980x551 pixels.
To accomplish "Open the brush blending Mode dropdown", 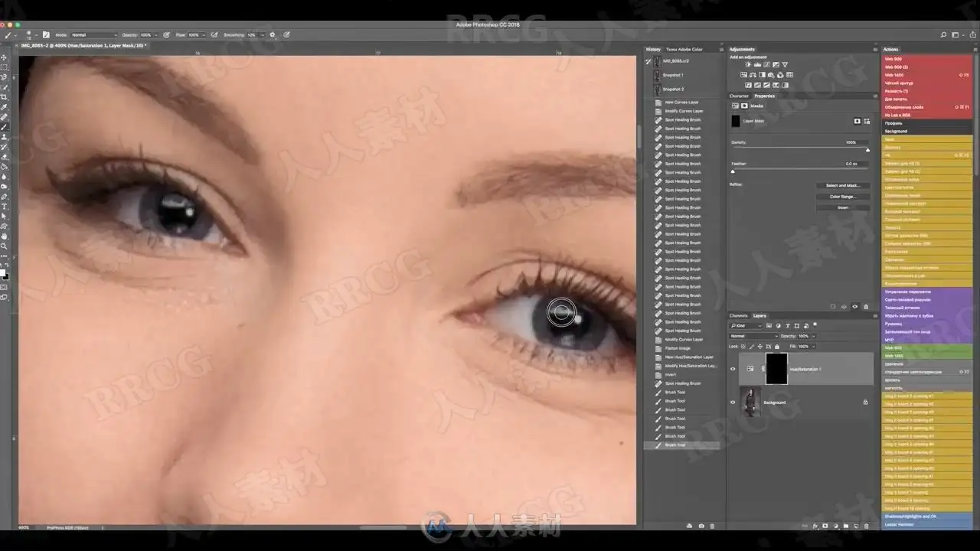I will (x=93, y=34).
